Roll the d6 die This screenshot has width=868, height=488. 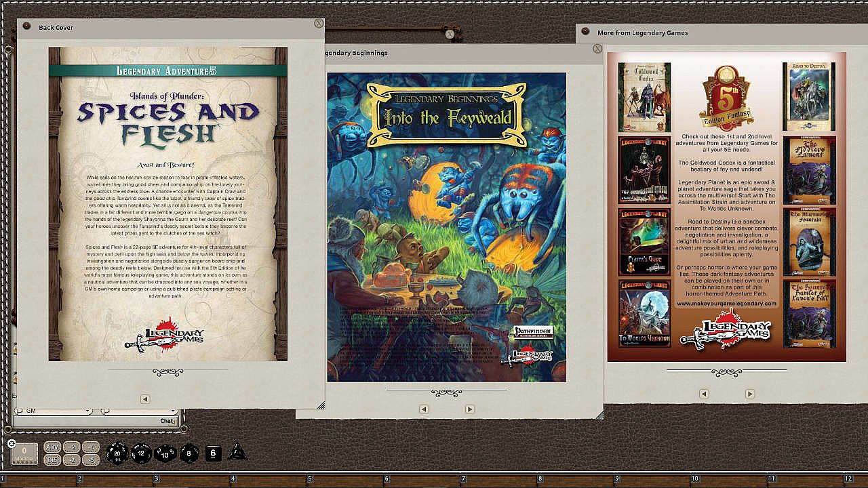click(x=213, y=453)
